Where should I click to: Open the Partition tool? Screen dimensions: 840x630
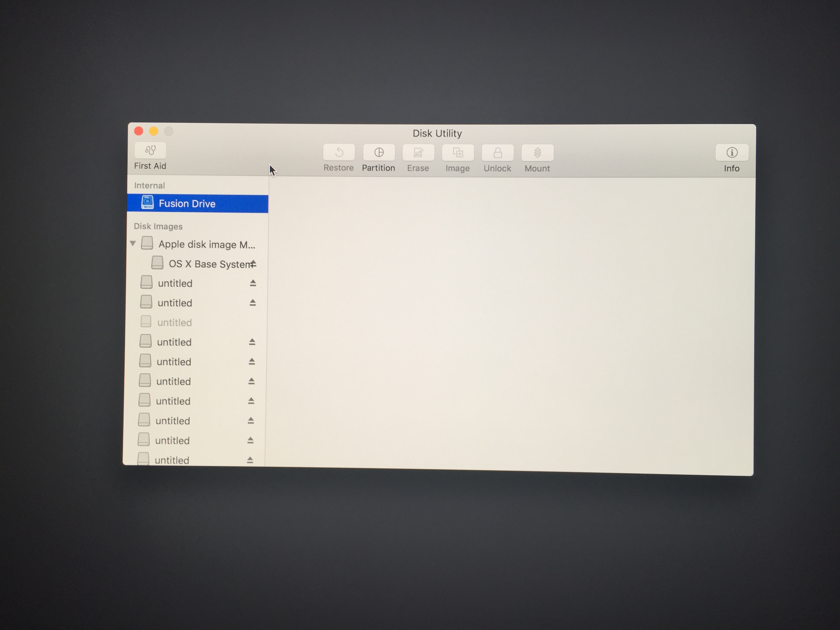[379, 152]
